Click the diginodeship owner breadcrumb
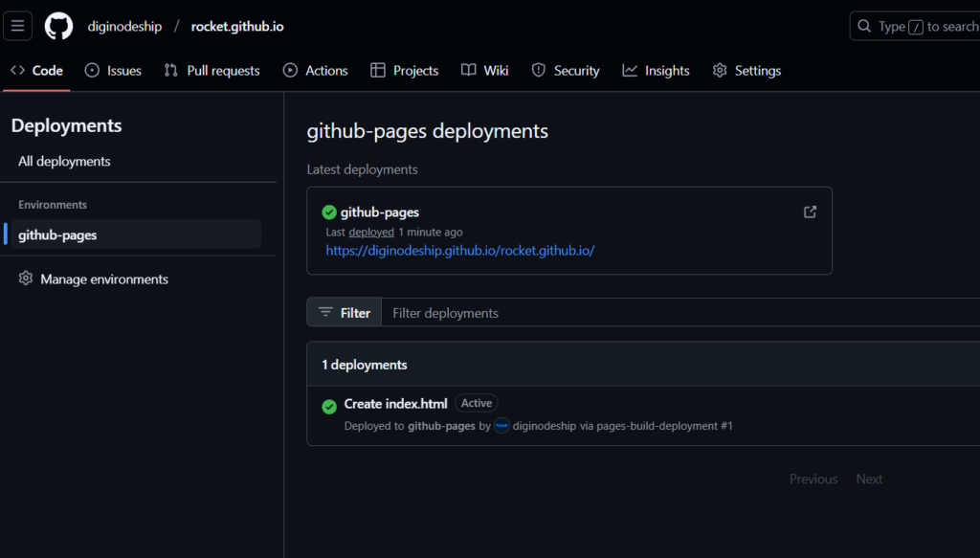 (x=124, y=27)
